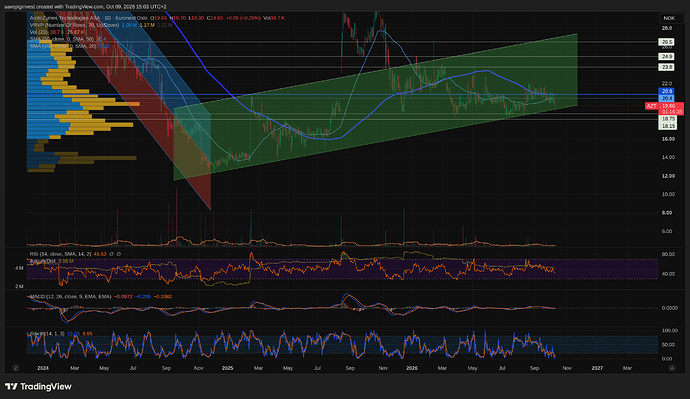Click the 2025 label on the time axis
The width and height of the screenshot is (690, 399).
(x=227, y=368)
